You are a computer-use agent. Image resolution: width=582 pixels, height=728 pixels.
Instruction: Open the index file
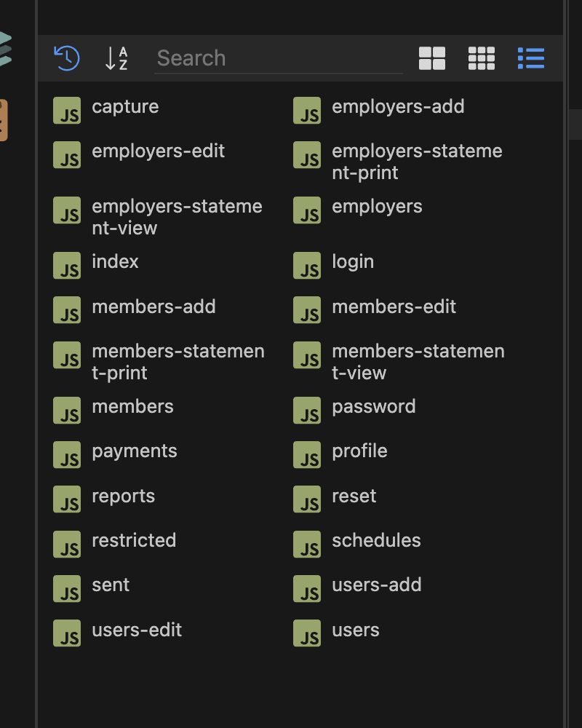tap(115, 261)
